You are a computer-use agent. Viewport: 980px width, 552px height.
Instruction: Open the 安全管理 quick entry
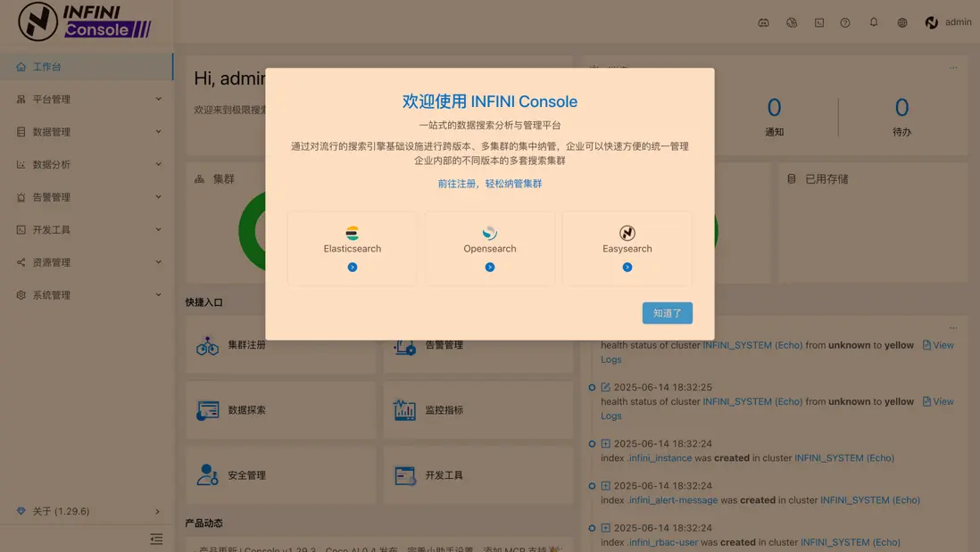[x=280, y=475]
